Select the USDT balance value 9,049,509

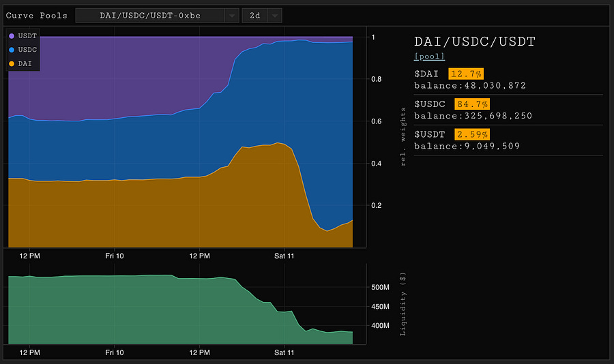coord(492,146)
